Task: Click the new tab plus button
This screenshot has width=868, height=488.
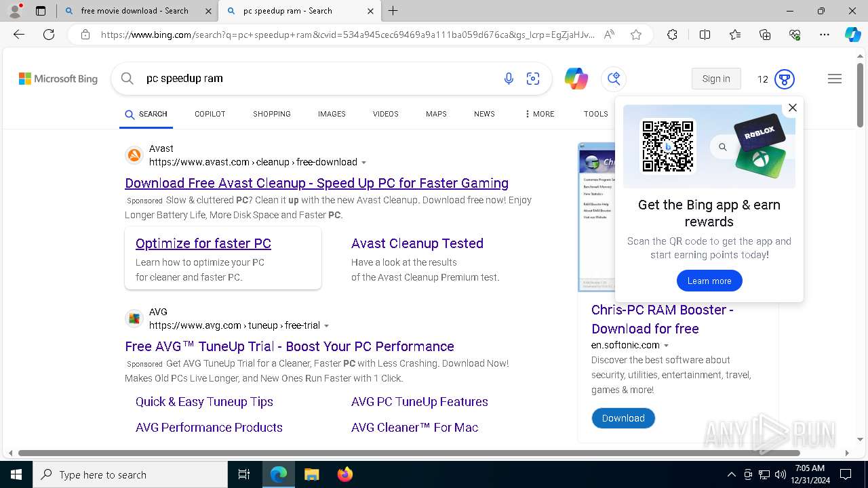Action: click(393, 11)
